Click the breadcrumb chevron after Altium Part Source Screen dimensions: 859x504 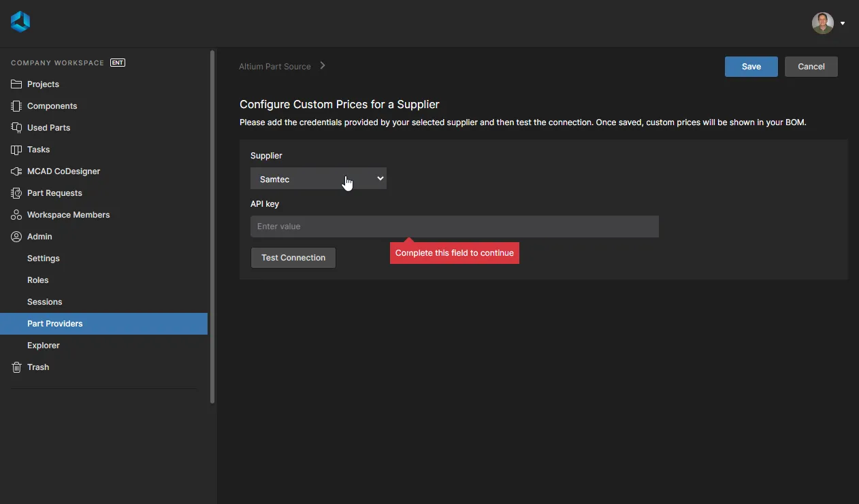coord(323,66)
